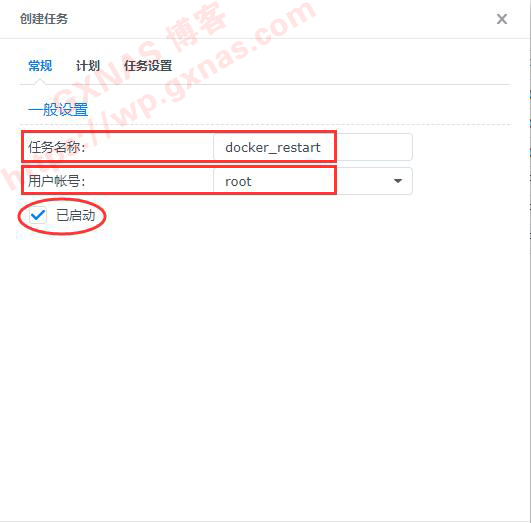Viewport: 531px width, 523px height.
Task: Close the 创建任务 dialog with the X
Action: [502, 19]
